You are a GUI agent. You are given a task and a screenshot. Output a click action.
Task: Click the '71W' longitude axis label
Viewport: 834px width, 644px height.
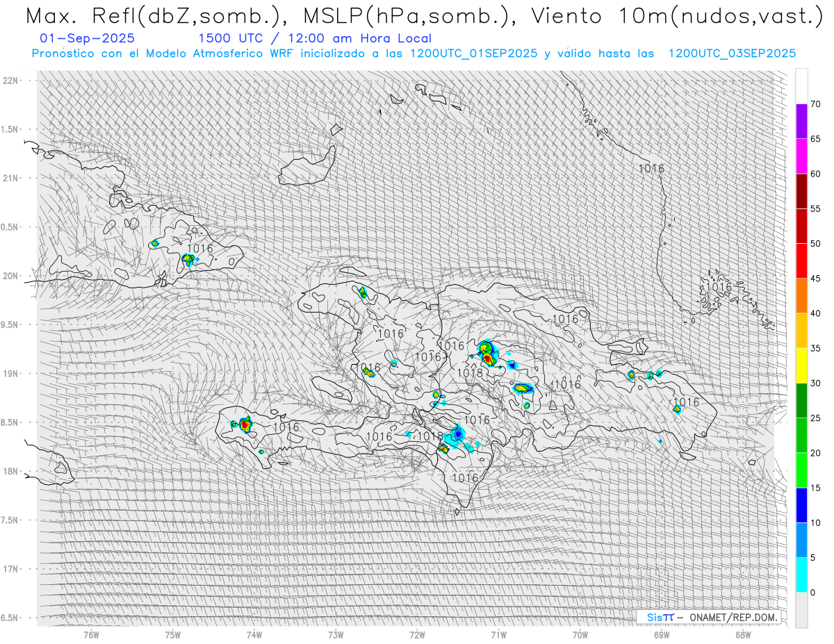[498, 634]
